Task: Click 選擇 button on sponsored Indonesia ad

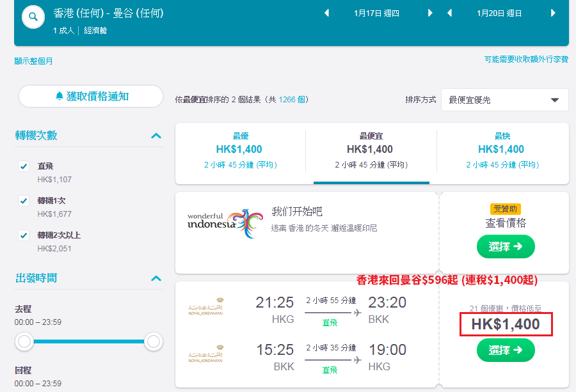Action: point(506,246)
